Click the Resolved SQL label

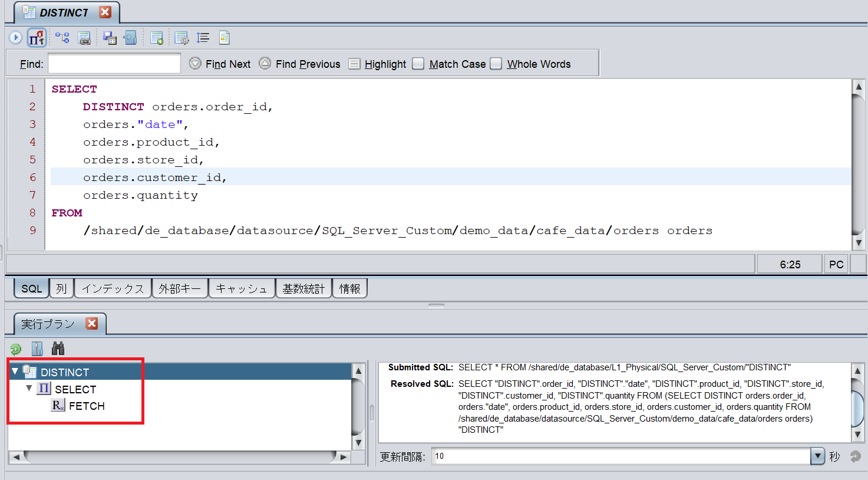tap(422, 383)
